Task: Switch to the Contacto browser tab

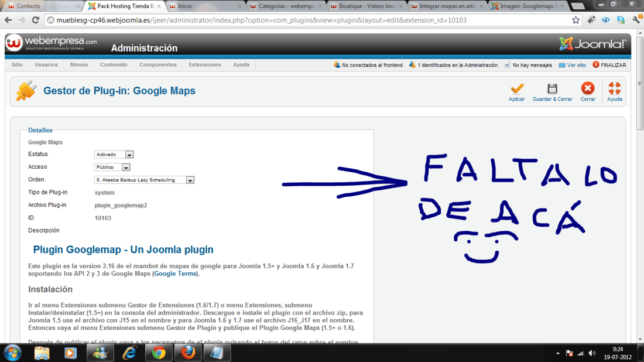Action: pos(43,6)
